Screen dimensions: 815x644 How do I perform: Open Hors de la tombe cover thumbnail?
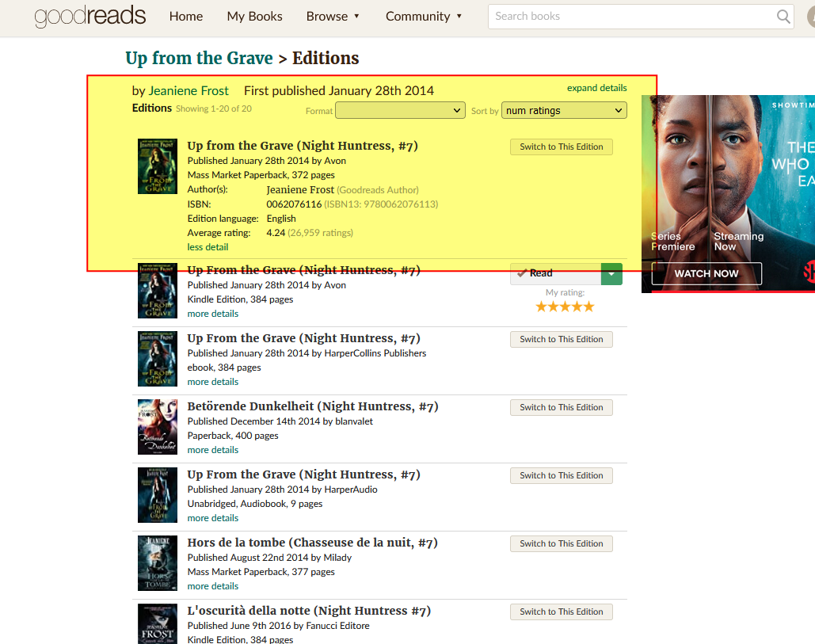[x=158, y=563]
